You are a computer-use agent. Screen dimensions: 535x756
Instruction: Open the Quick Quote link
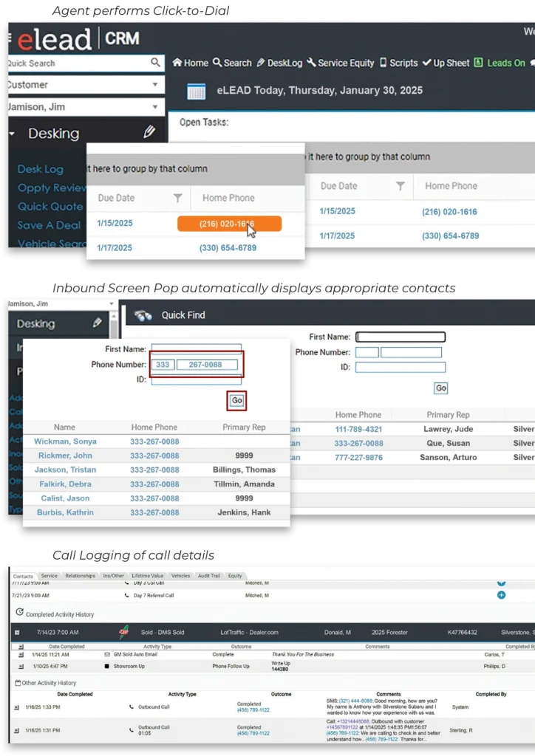tap(51, 207)
